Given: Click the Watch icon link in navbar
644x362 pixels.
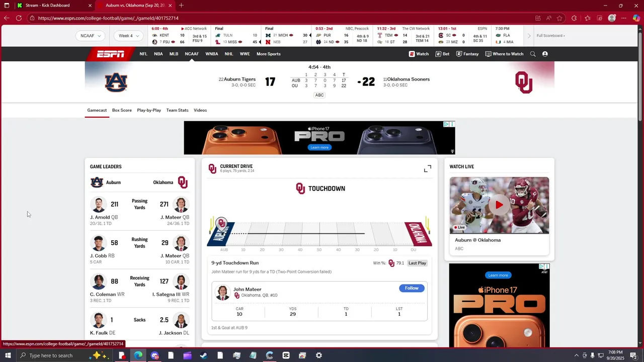Looking at the screenshot, I should 419,54.
